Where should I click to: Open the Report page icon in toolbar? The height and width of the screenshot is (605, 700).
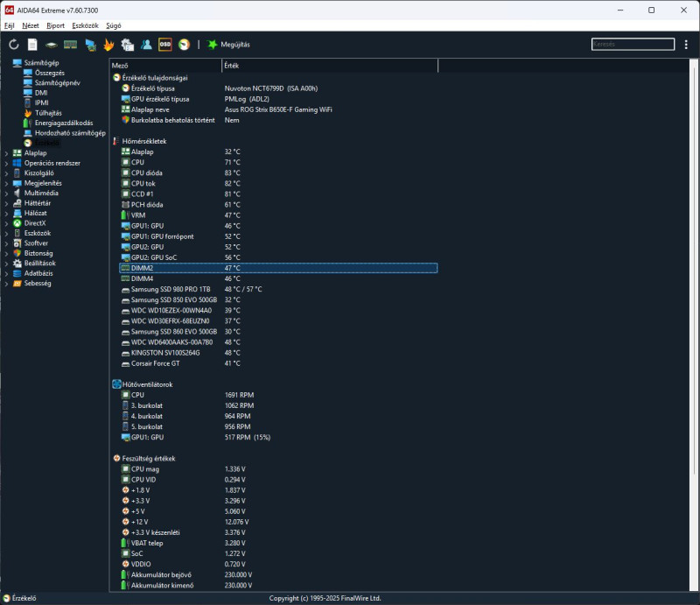coord(32,45)
